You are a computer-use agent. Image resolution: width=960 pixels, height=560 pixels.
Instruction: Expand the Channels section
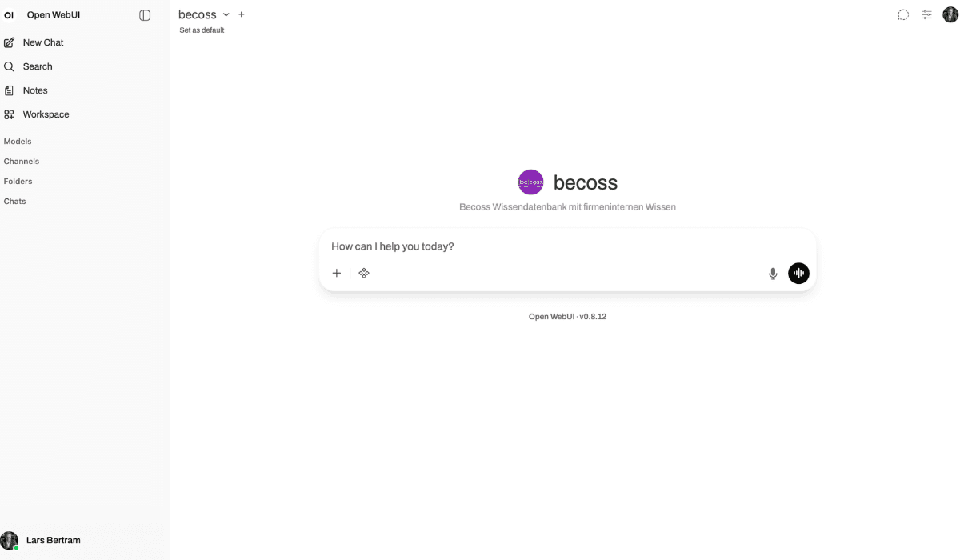(22, 162)
